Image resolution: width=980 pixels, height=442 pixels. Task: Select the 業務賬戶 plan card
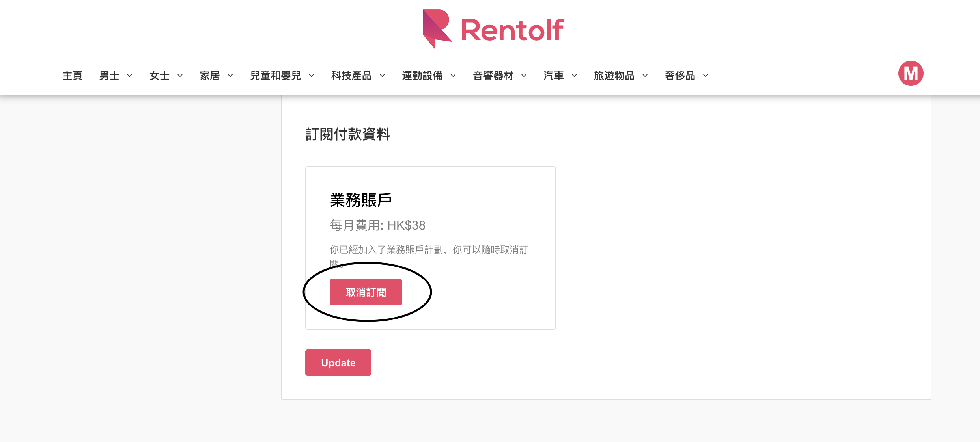coord(431,248)
